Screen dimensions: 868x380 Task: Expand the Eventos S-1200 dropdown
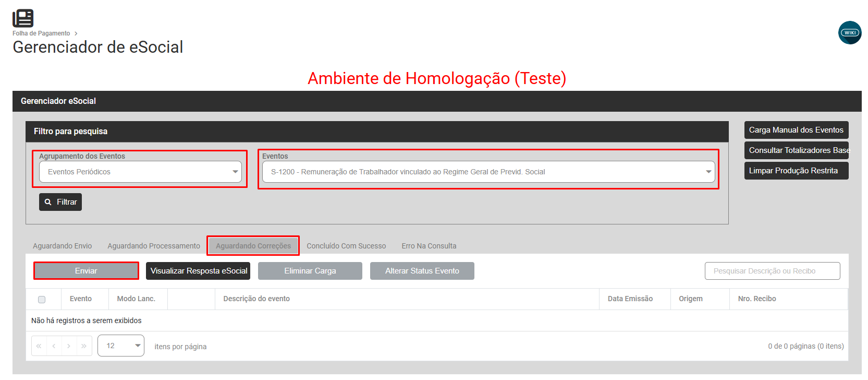(x=488, y=172)
